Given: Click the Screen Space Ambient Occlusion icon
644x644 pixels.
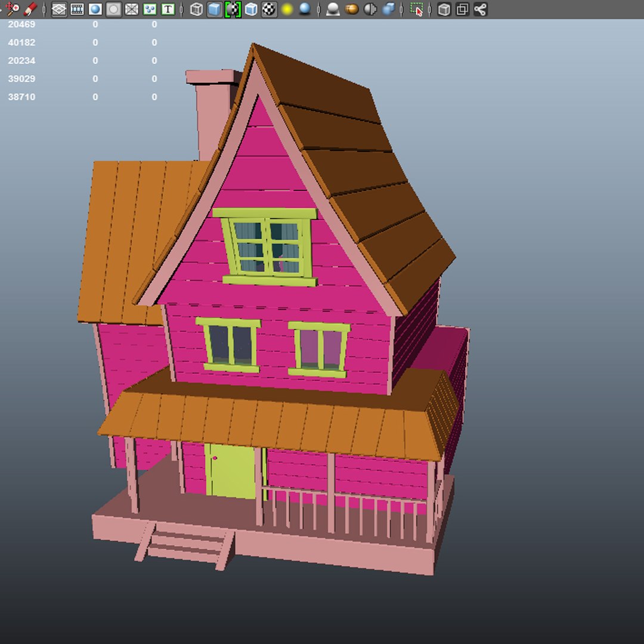Looking at the screenshot, I should point(333,10).
